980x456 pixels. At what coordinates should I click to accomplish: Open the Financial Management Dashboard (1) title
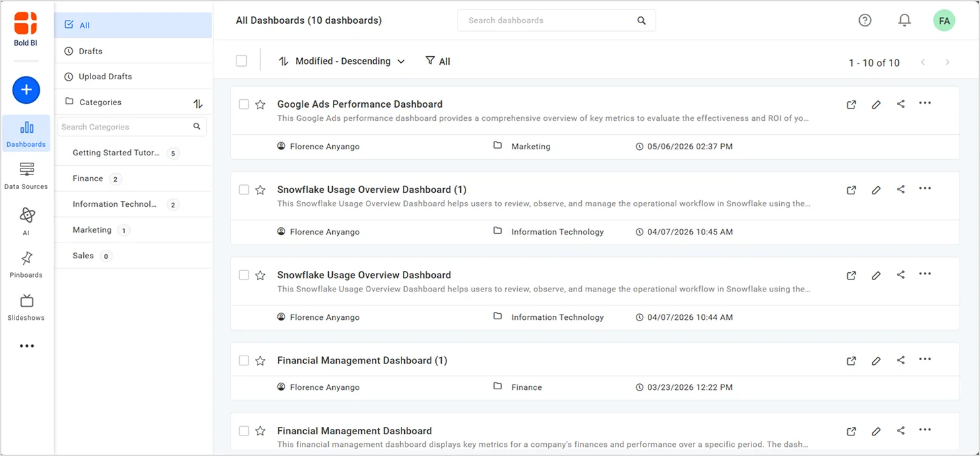click(362, 360)
